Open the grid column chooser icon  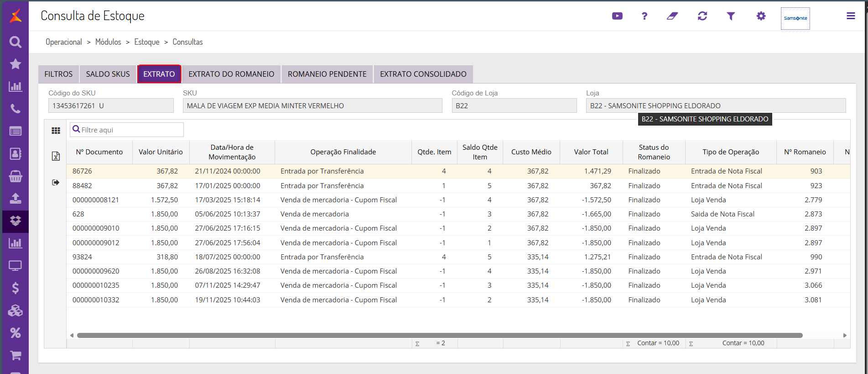[x=56, y=131]
